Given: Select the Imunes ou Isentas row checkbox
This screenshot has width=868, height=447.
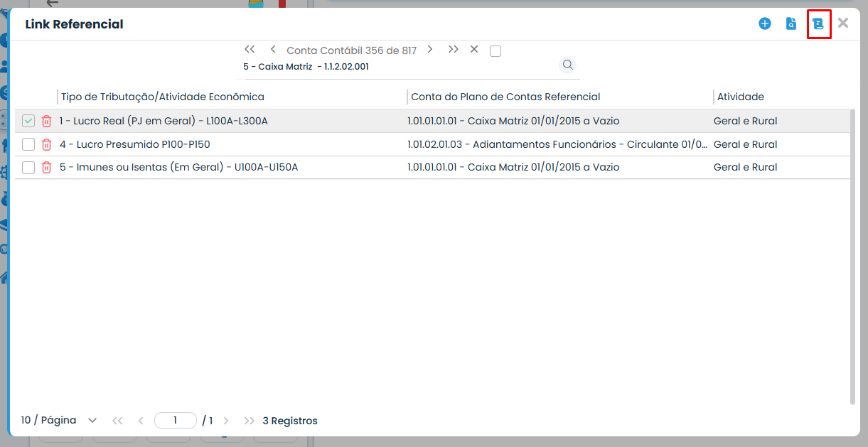Looking at the screenshot, I should click(28, 168).
